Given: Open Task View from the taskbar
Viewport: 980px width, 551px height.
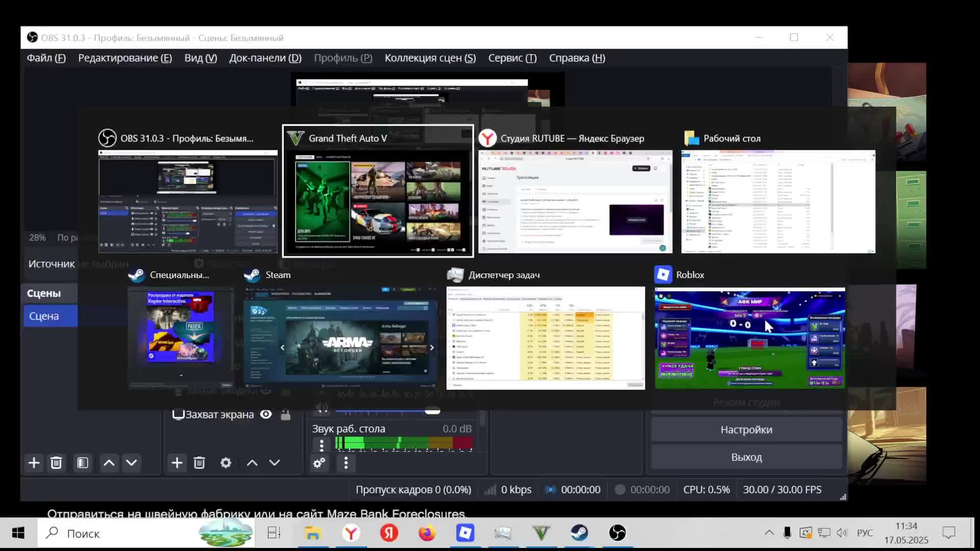Looking at the screenshot, I should click(x=274, y=533).
